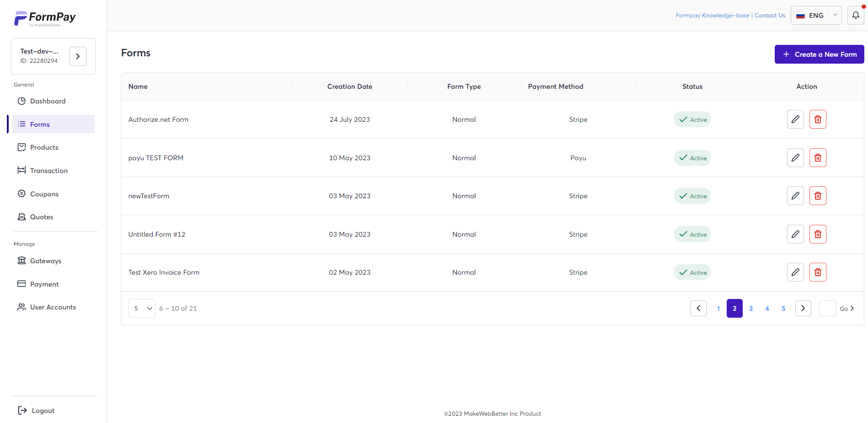Click the go-to-page number input field

(x=827, y=309)
